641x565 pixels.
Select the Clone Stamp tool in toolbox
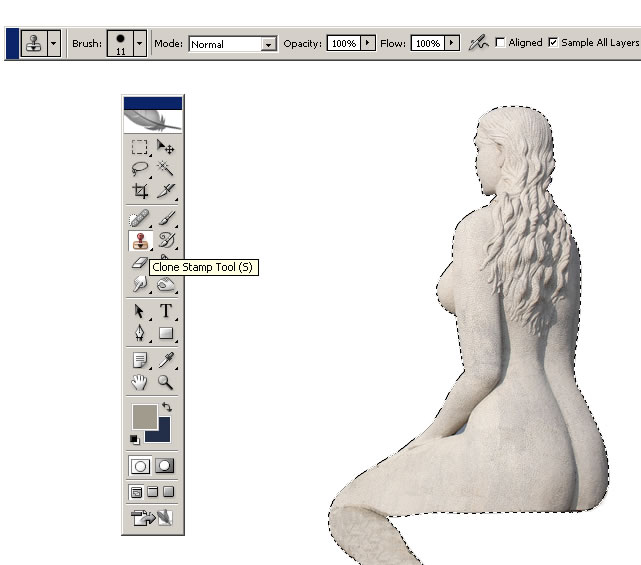pyautogui.click(x=140, y=240)
